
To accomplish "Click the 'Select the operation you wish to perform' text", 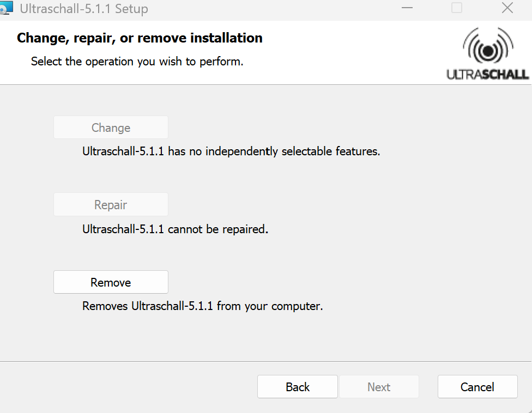I will [137, 62].
